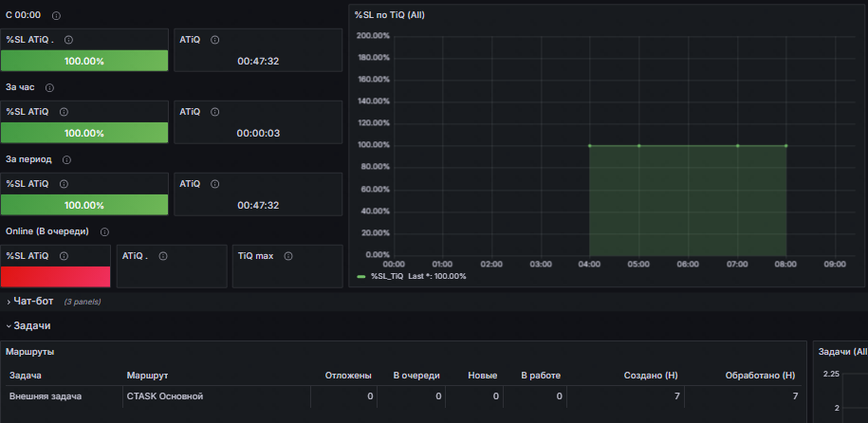Click info icon next to 'За период'

[x=67, y=160]
